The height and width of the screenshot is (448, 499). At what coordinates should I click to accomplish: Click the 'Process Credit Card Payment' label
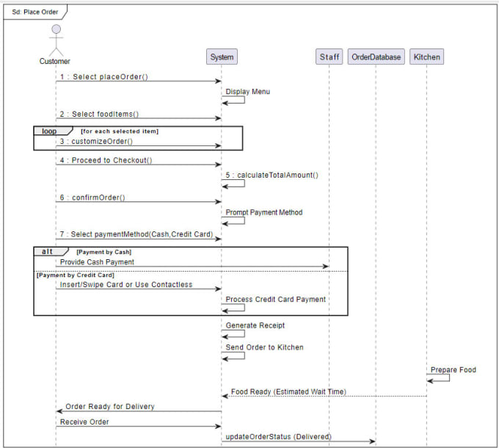pyautogui.click(x=276, y=300)
